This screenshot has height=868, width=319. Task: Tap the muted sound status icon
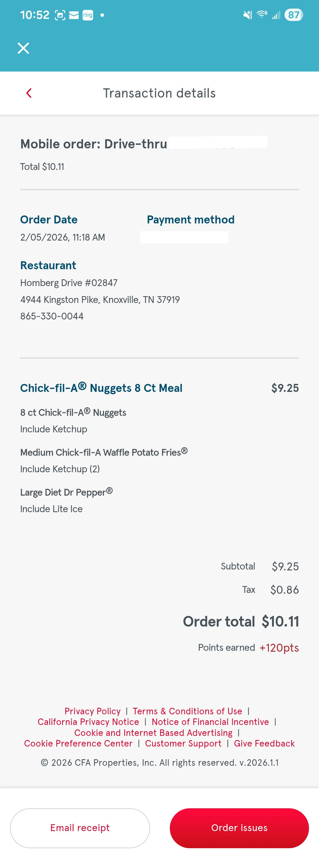click(x=247, y=15)
